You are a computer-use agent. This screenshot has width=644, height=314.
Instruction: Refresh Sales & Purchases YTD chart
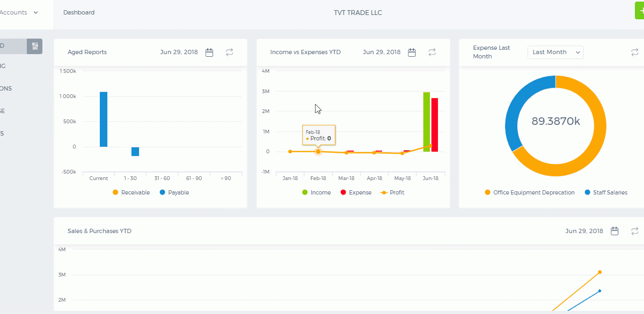635,231
